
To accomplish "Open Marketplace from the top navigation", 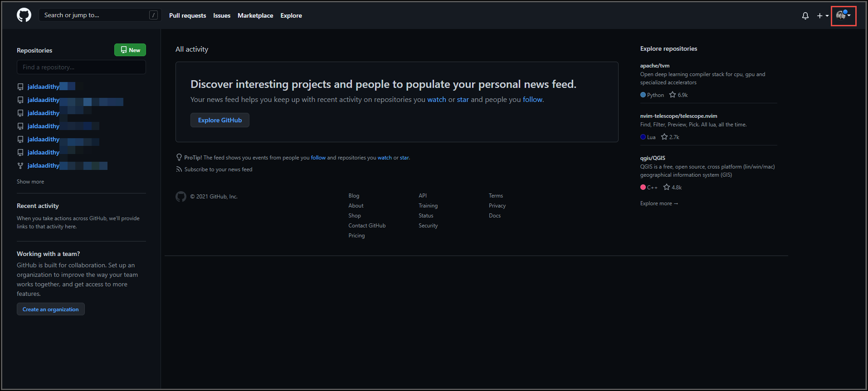I will [255, 15].
